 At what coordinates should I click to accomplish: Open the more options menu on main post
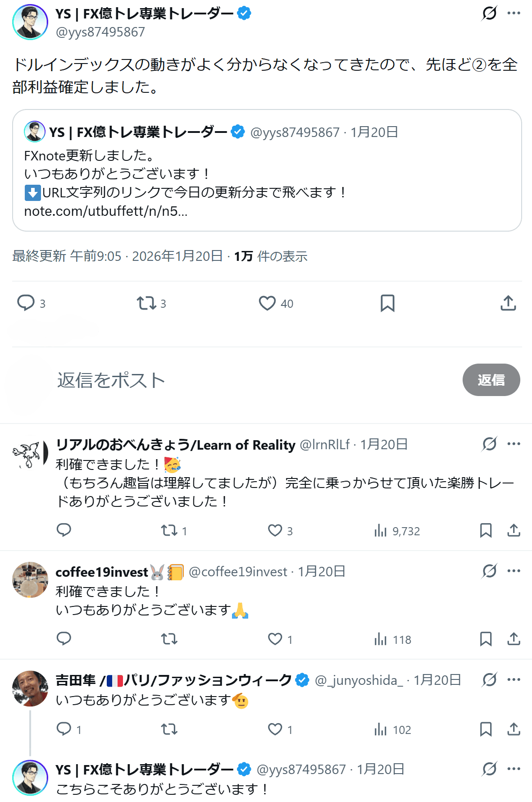(514, 13)
